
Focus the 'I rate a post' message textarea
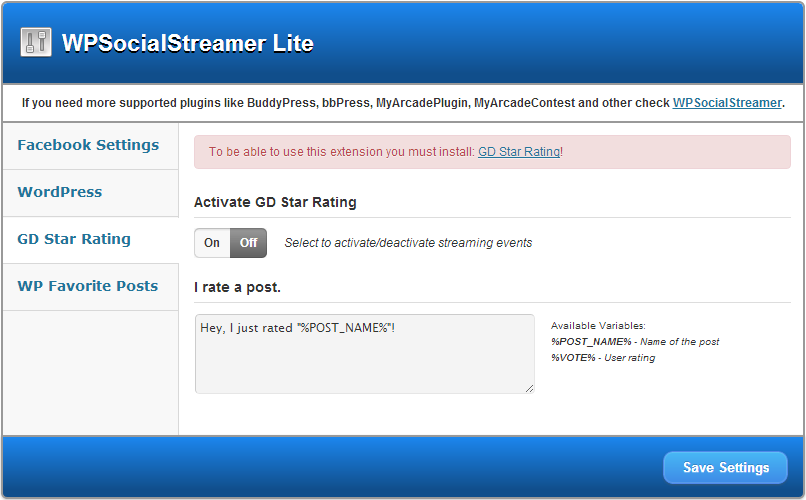(364, 354)
